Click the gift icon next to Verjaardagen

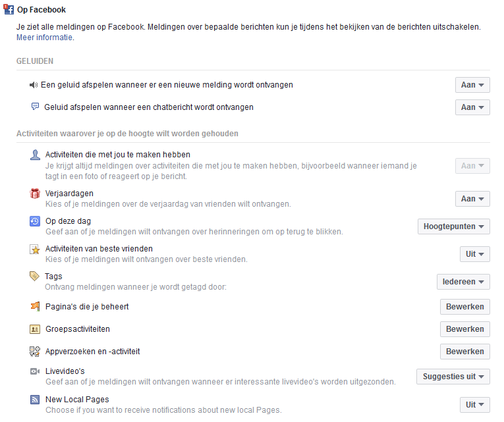pos(35,194)
